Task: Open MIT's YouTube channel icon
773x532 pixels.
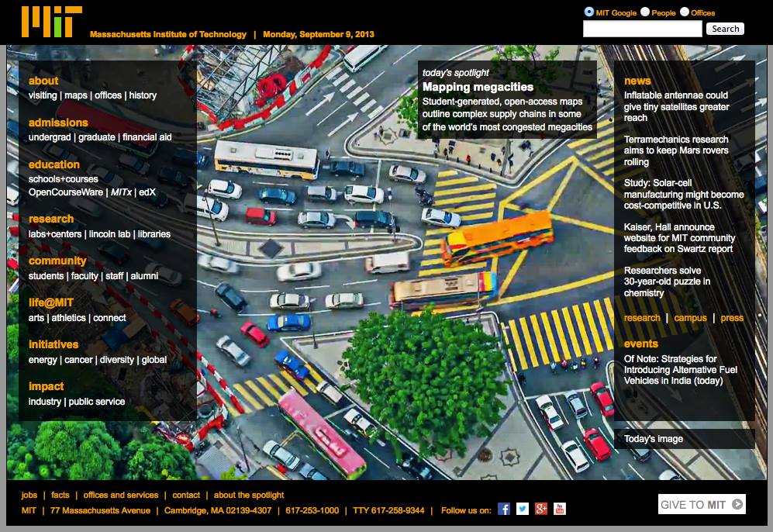Action: (560, 509)
